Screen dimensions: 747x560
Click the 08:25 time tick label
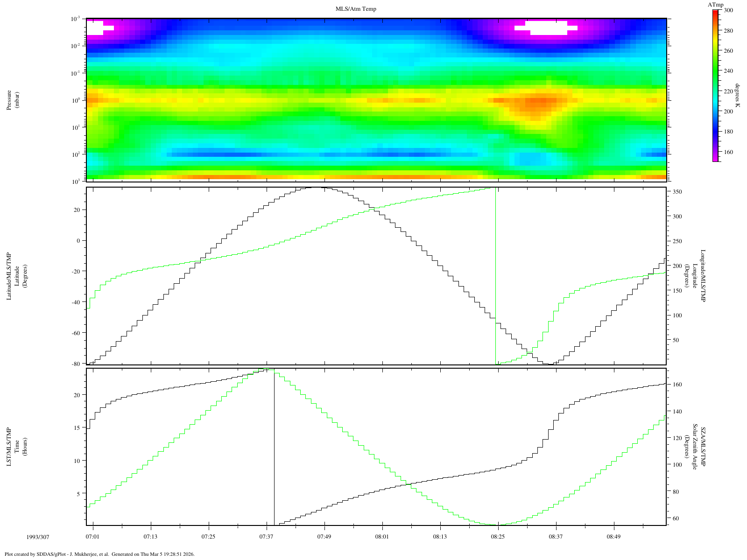point(498,537)
